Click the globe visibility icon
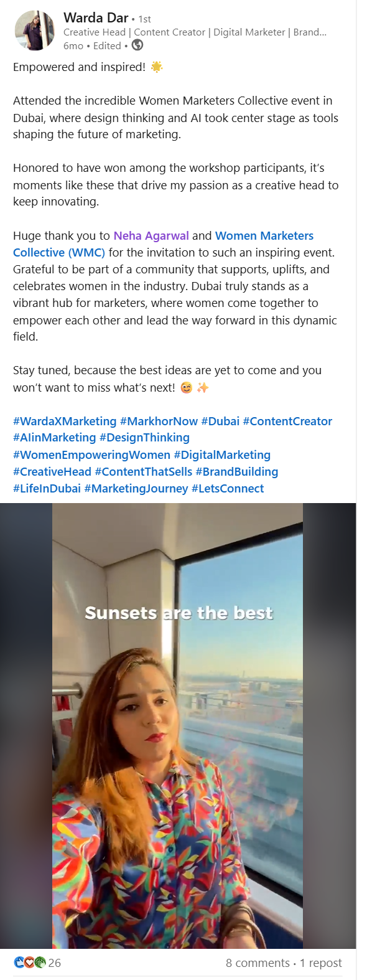Viewport: 367px width, 980px height. point(137,45)
